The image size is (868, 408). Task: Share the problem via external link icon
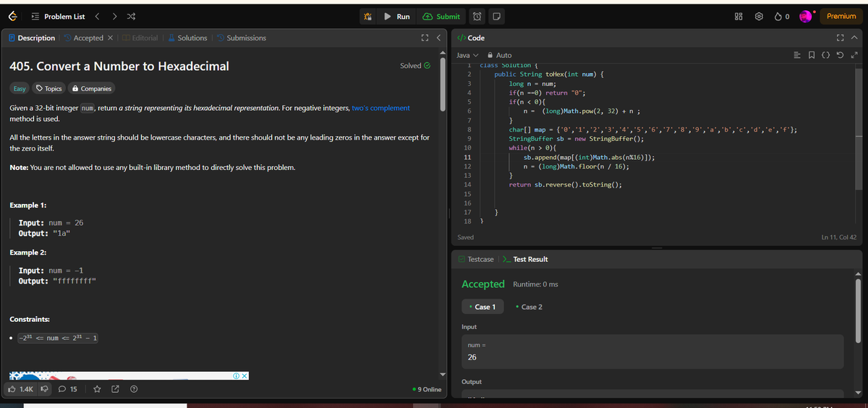115,389
